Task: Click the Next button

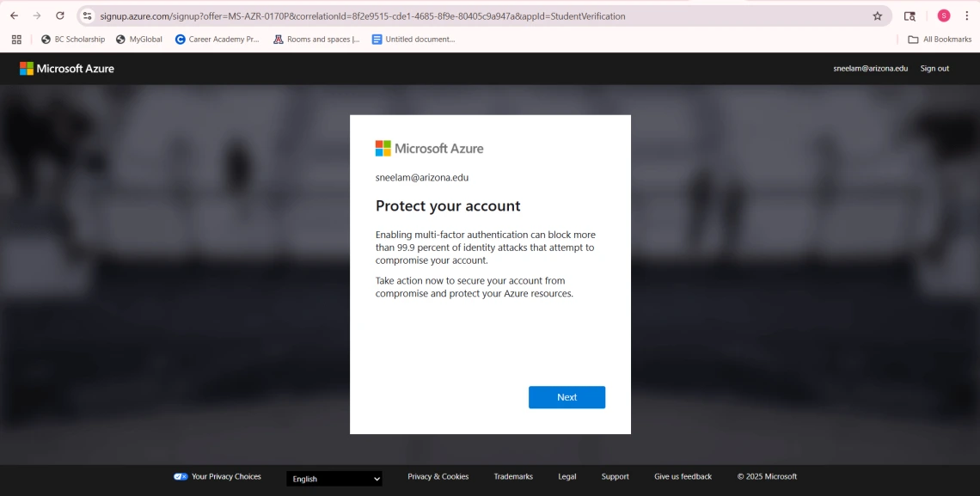Action: (567, 397)
